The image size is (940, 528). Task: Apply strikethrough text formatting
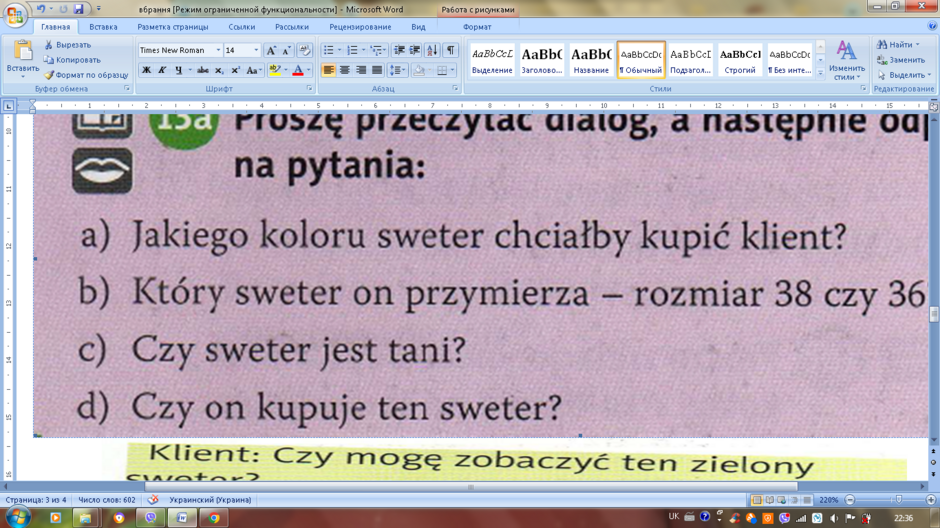pyautogui.click(x=203, y=70)
